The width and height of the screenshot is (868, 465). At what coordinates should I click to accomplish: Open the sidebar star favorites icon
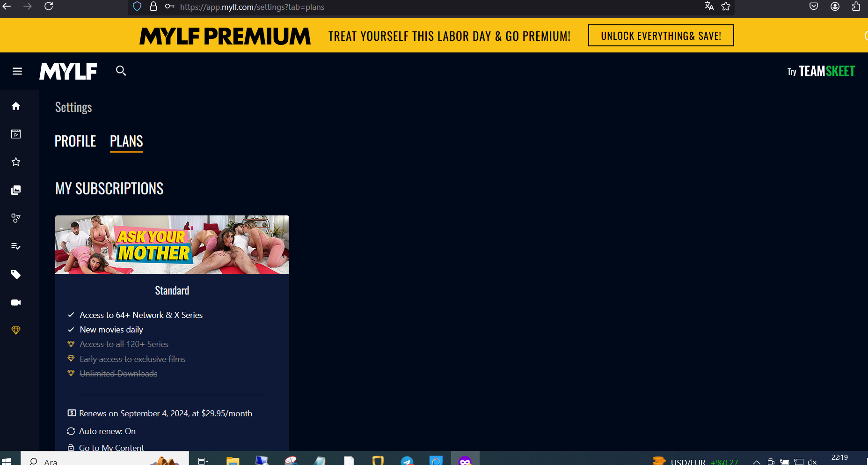pyautogui.click(x=16, y=162)
